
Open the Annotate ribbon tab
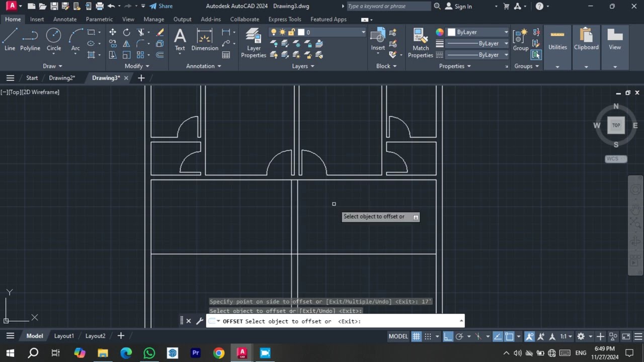pyautogui.click(x=65, y=19)
